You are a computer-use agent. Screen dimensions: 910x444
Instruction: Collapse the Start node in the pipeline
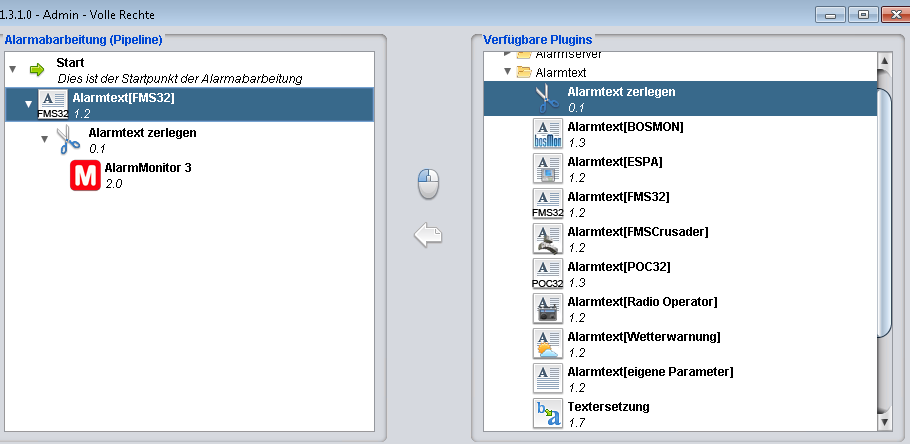coord(12,70)
